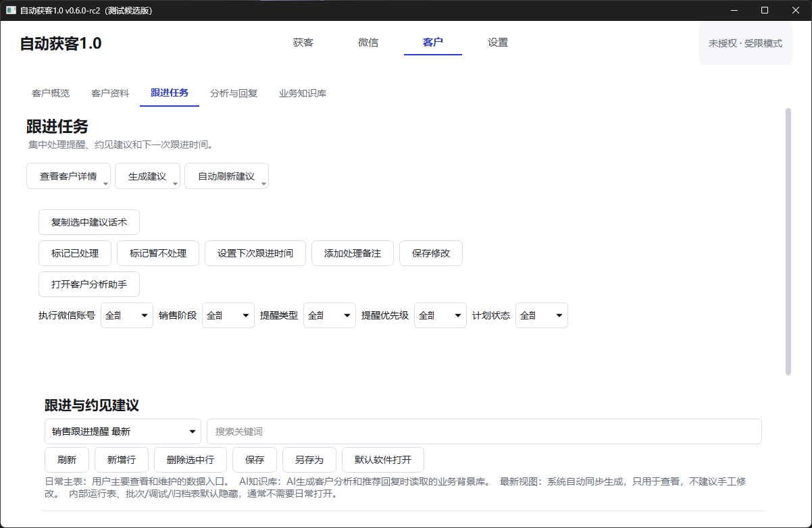Viewport: 812px width, 528px height.
Task: Expand the 计划状态 filter dropdown
Action: [x=542, y=315]
